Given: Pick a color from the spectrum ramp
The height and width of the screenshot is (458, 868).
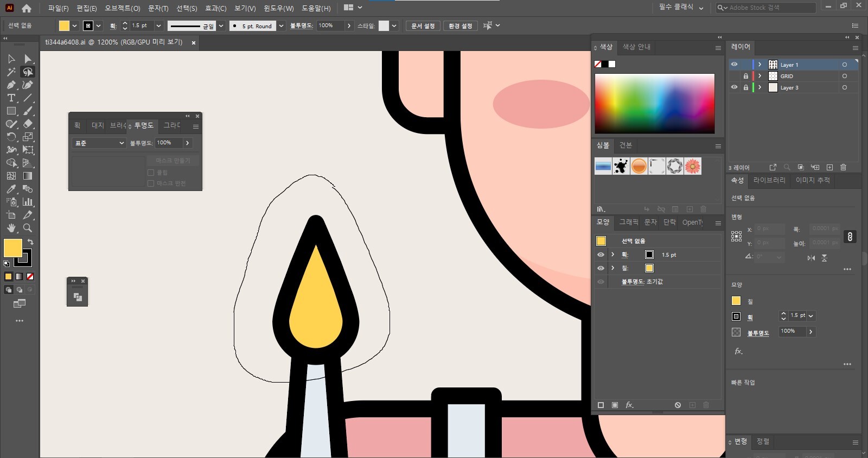Looking at the screenshot, I should point(654,103).
